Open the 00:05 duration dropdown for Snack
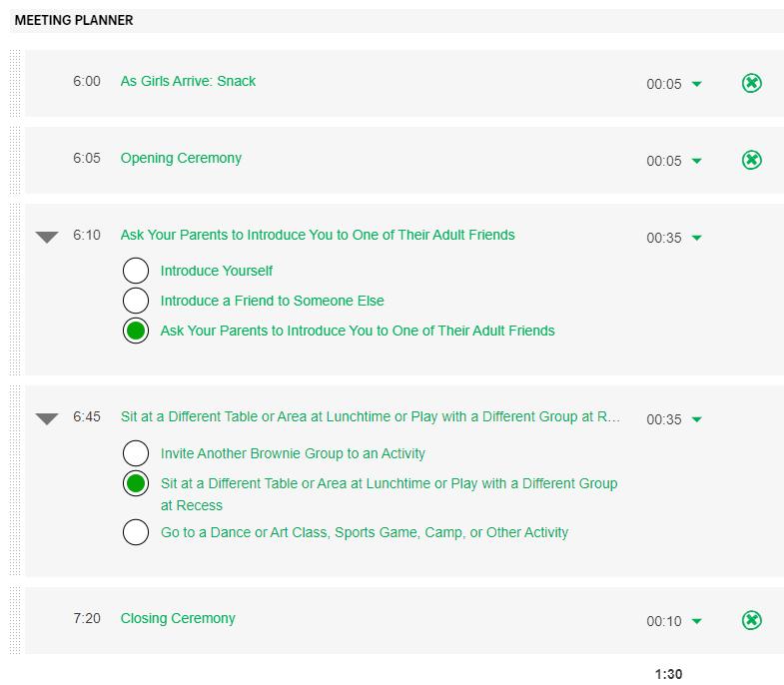 697,84
